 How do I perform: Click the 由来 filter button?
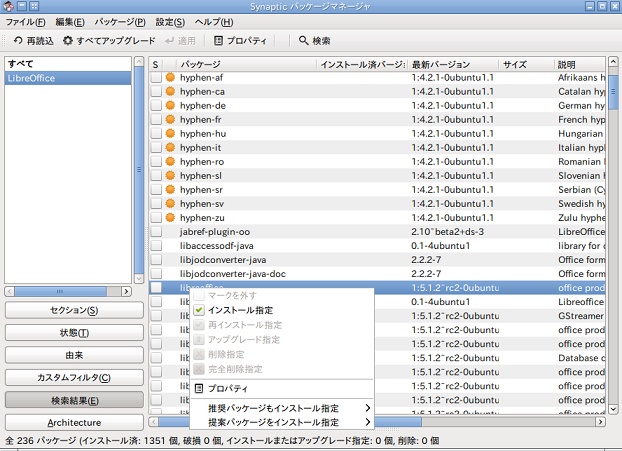74,355
